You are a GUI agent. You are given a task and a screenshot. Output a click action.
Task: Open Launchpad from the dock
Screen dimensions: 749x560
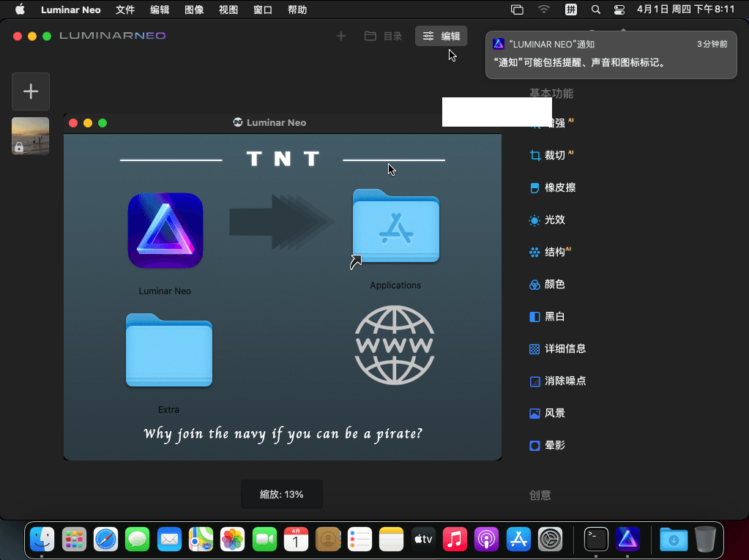74,540
